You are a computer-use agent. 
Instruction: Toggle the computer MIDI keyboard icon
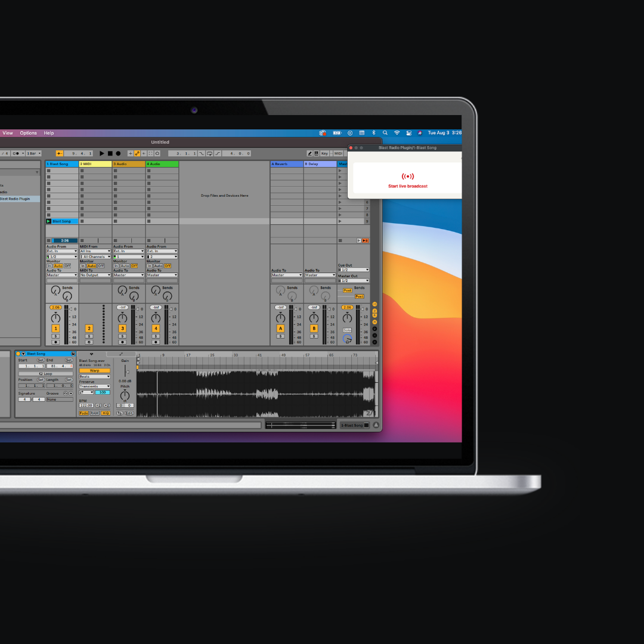coord(316,153)
